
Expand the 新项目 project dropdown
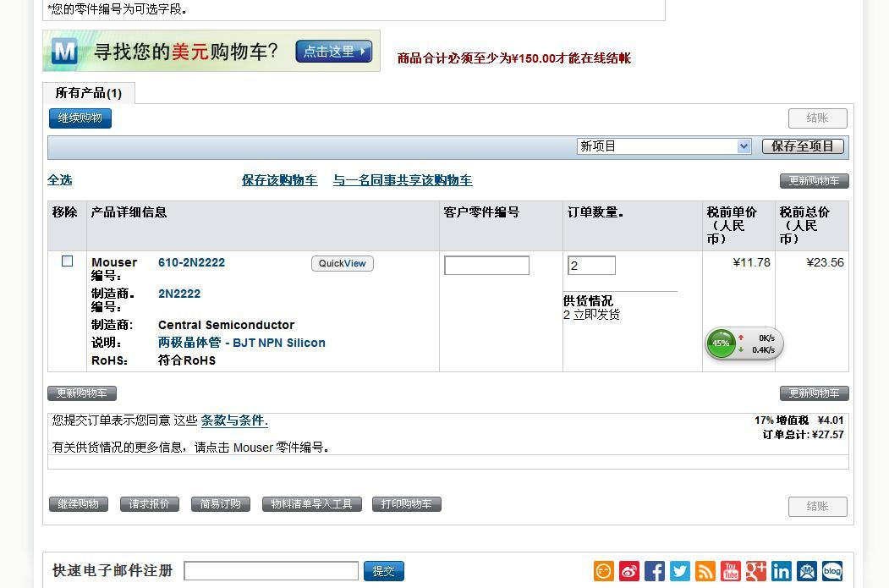pyautogui.click(x=665, y=146)
